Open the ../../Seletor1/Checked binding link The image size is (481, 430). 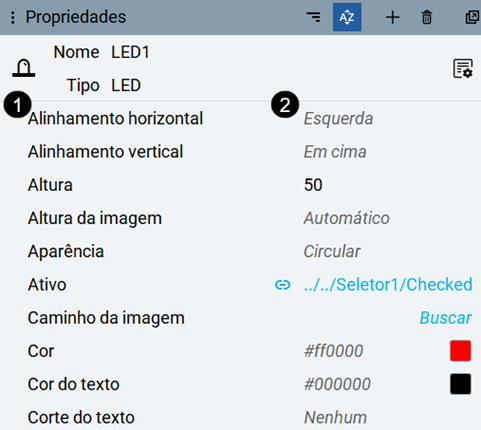[388, 285]
